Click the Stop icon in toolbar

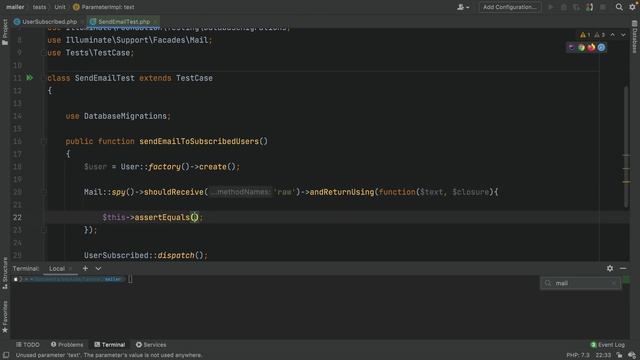pos(603,7)
